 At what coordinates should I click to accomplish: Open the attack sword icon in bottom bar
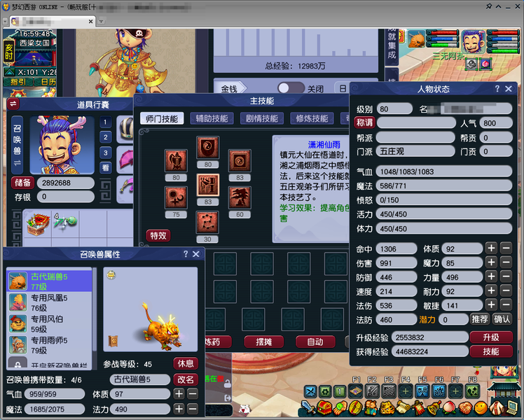(x=308, y=407)
